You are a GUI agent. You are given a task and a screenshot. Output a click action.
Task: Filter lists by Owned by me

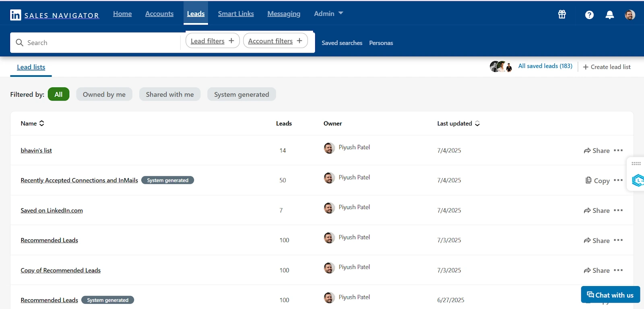[104, 94]
